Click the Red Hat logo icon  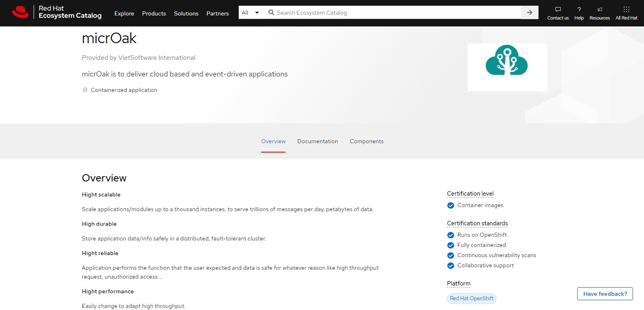[x=20, y=12]
